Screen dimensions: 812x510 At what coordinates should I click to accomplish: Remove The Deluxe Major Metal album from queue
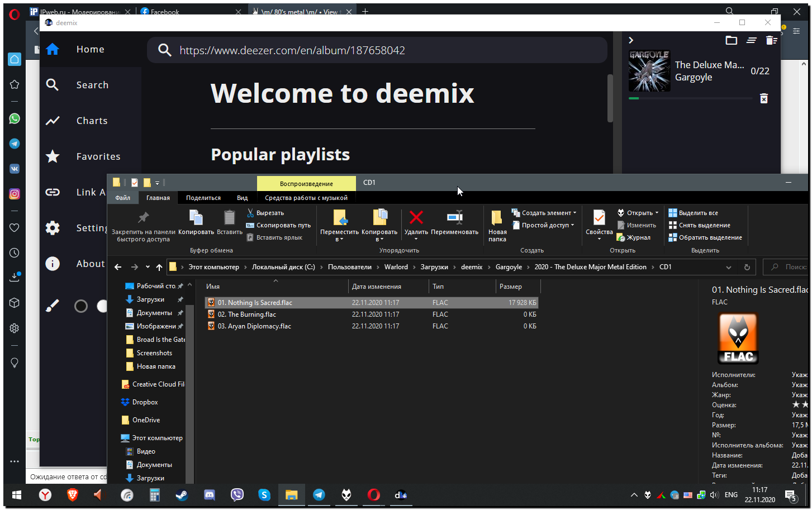(764, 99)
